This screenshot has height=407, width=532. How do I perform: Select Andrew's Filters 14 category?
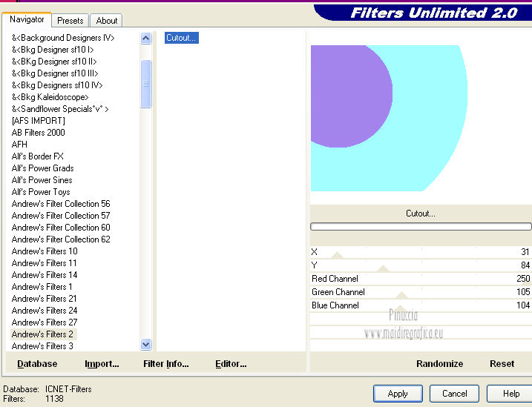[45, 275]
